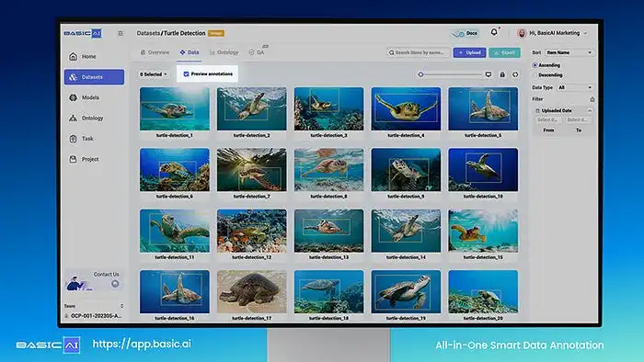Viewport: 644px width, 362px height.
Task: Adjust the thumbnail size slider
Action: (x=451, y=74)
